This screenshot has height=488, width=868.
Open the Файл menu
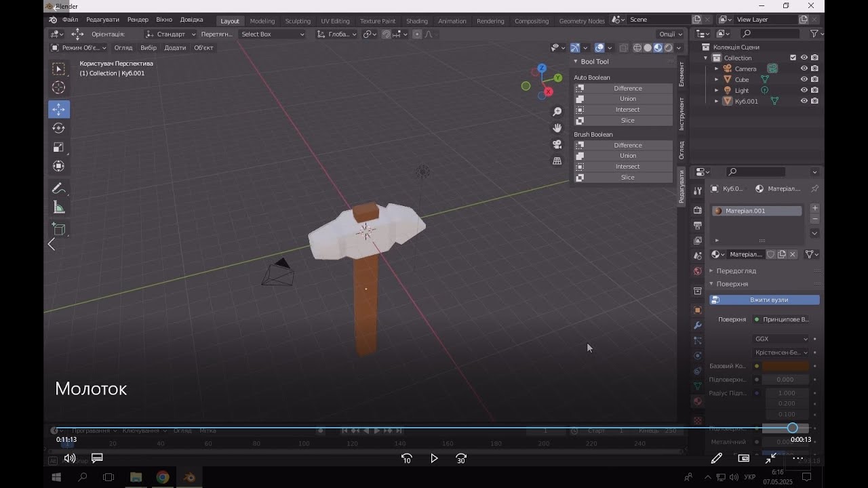70,20
